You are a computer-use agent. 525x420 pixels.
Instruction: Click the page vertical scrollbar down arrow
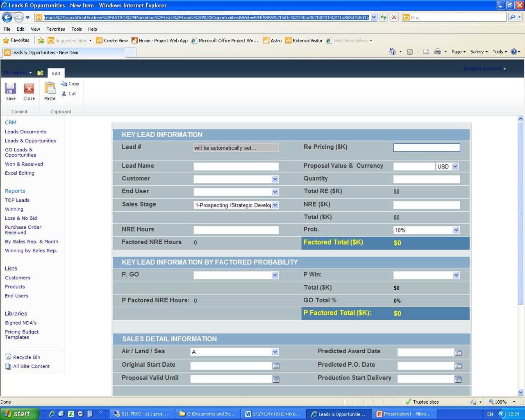coord(520,392)
